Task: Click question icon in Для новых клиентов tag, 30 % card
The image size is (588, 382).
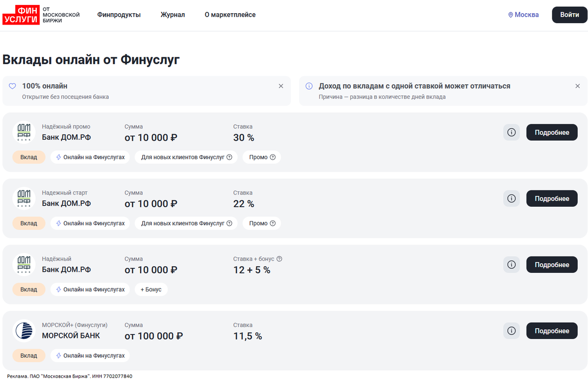Action: [229, 157]
